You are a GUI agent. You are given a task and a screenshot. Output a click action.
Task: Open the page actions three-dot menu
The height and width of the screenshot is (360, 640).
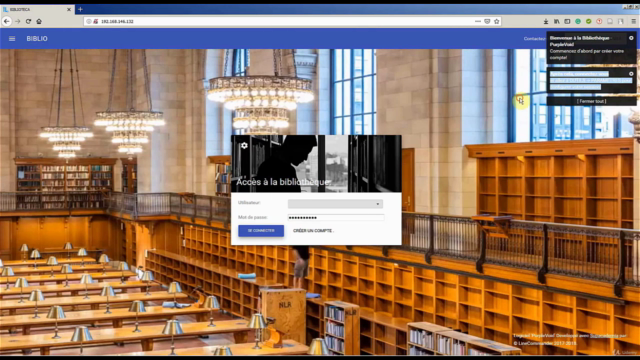[478, 21]
